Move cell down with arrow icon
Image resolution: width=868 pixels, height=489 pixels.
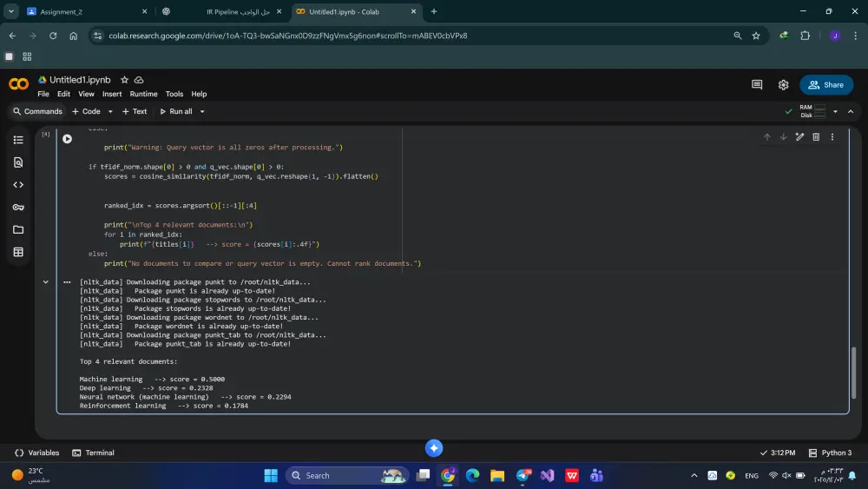coord(783,136)
